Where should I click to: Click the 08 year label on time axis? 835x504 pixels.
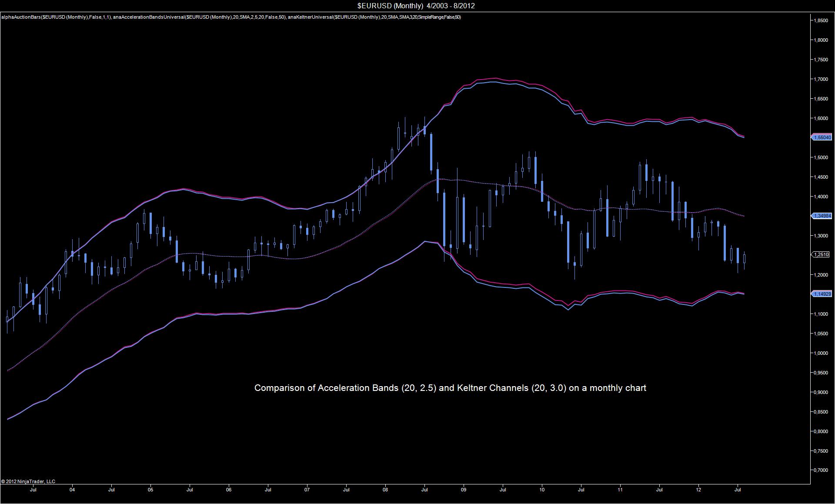point(385,490)
